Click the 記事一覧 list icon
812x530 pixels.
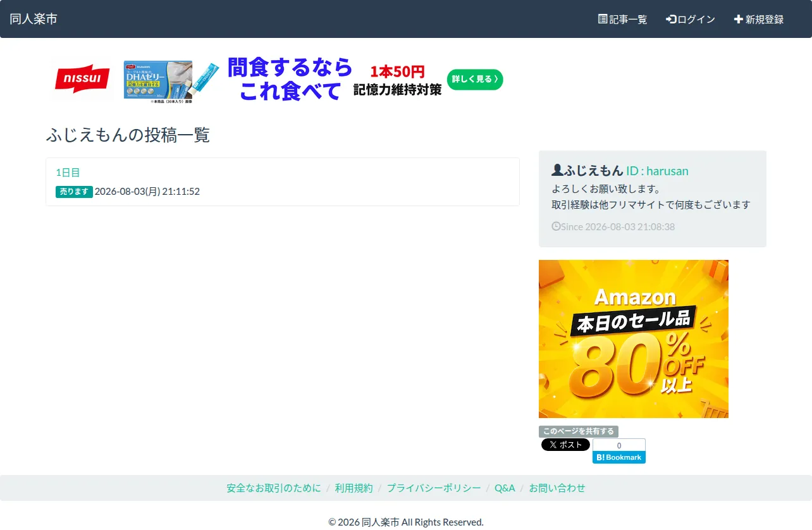pos(603,19)
